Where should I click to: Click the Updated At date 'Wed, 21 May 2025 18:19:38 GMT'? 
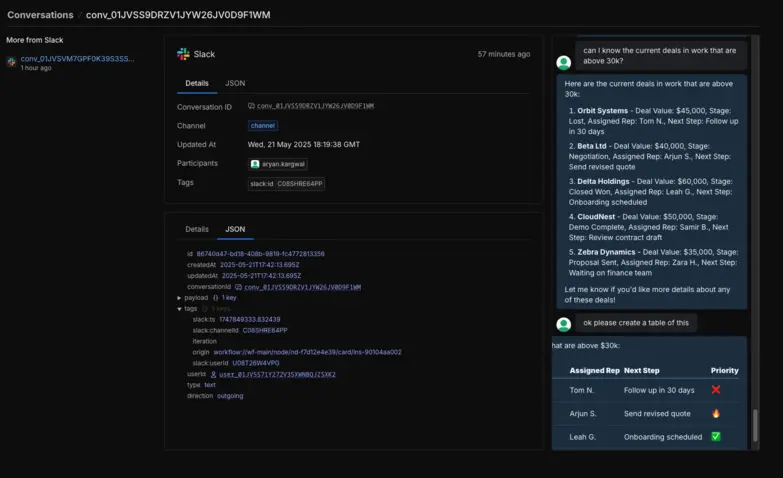pyautogui.click(x=304, y=144)
